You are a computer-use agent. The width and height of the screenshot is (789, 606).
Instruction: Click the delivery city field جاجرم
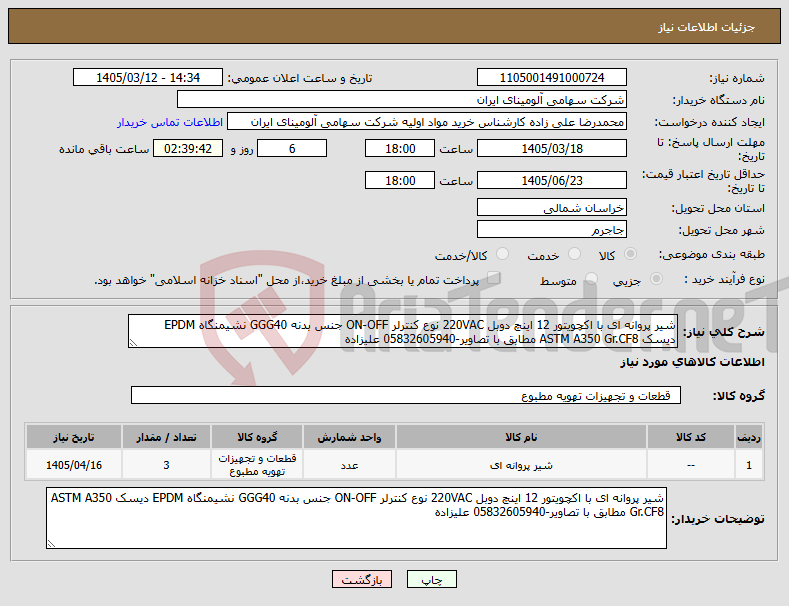pyautogui.click(x=551, y=230)
